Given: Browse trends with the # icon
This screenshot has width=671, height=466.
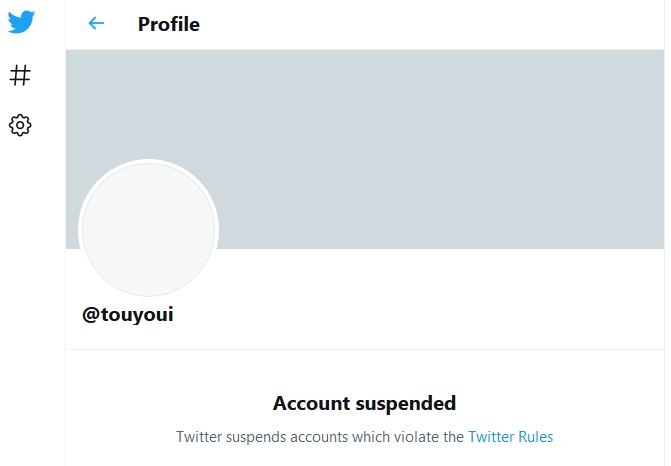Looking at the screenshot, I should click(x=20, y=75).
